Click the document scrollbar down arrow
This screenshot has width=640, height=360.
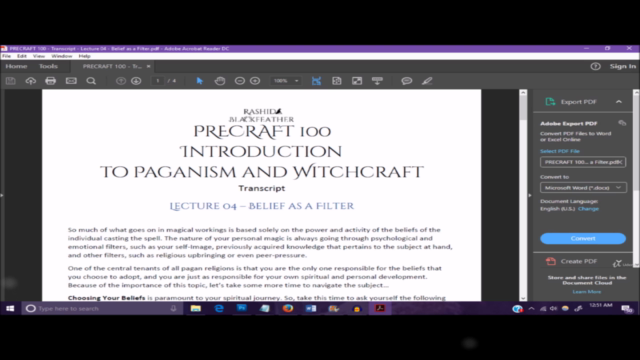(523, 298)
